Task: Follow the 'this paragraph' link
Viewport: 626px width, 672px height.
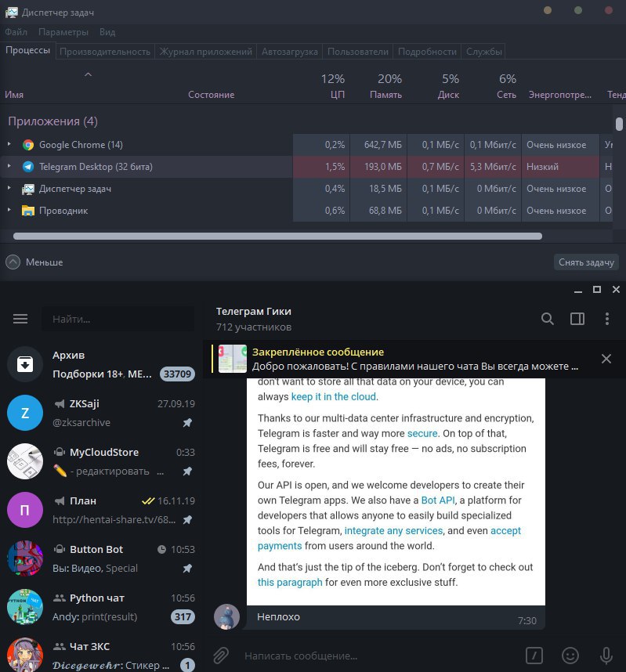Action: tap(290, 583)
